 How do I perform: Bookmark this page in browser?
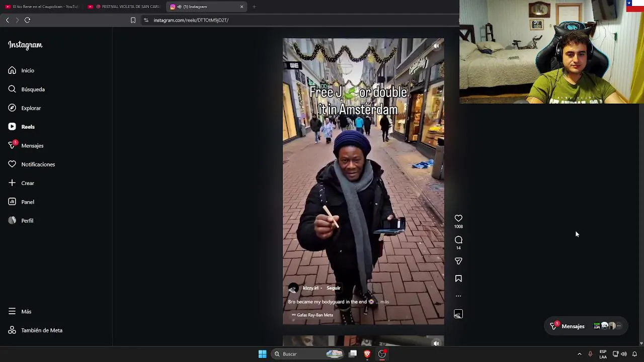[x=133, y=20]
